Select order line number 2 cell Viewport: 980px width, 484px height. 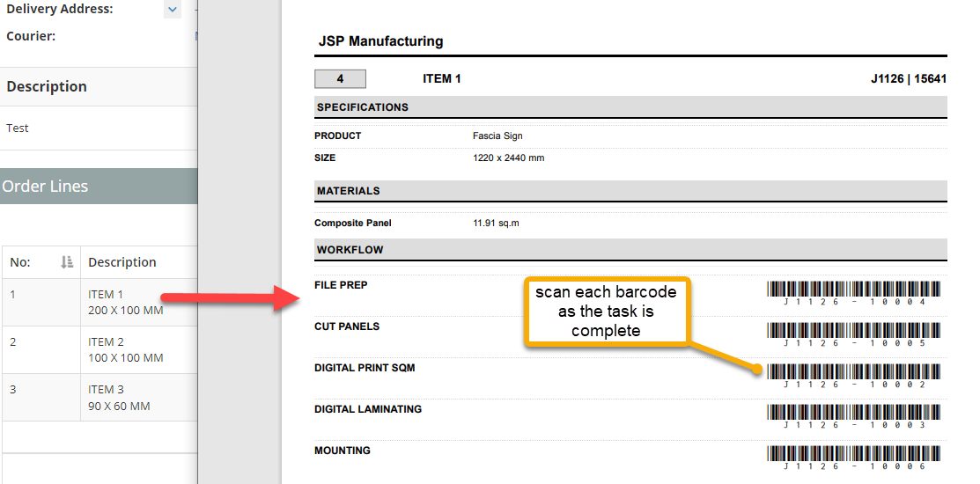click(41, 349)
